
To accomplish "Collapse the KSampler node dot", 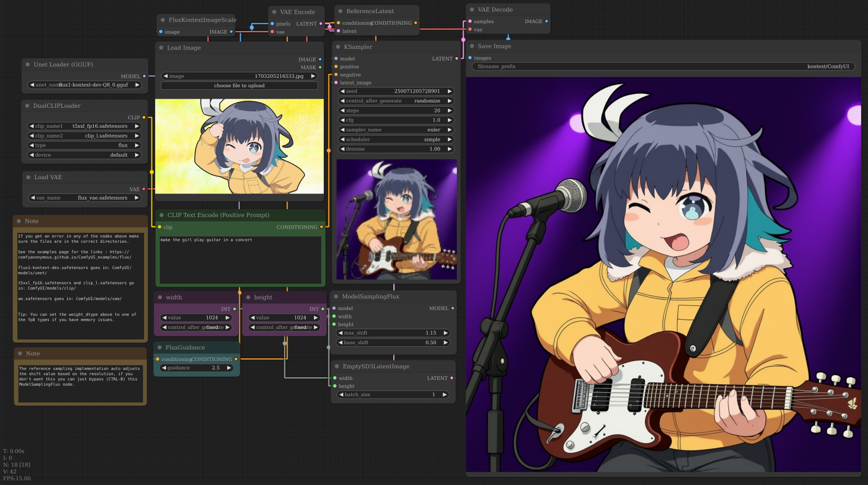I will 338,47.
